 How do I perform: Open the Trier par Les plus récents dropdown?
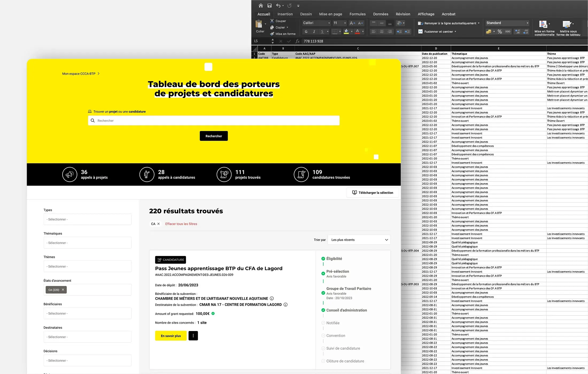359,240
